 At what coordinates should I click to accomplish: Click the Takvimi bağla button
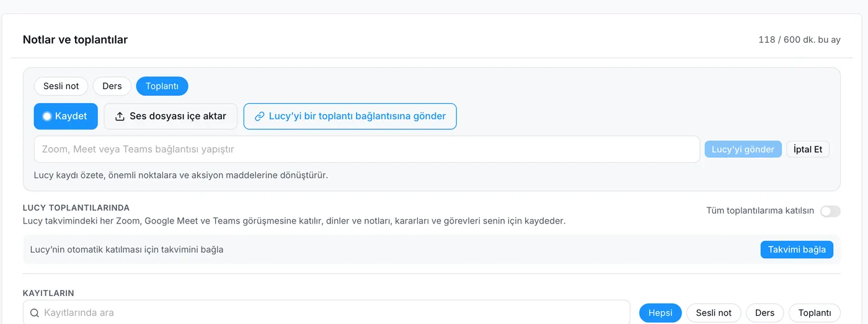797,250
